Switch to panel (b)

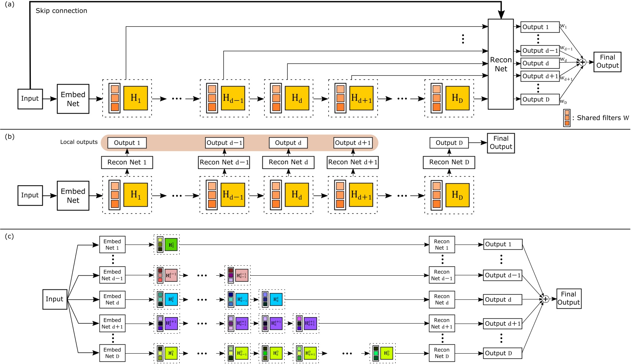(10, 137)
